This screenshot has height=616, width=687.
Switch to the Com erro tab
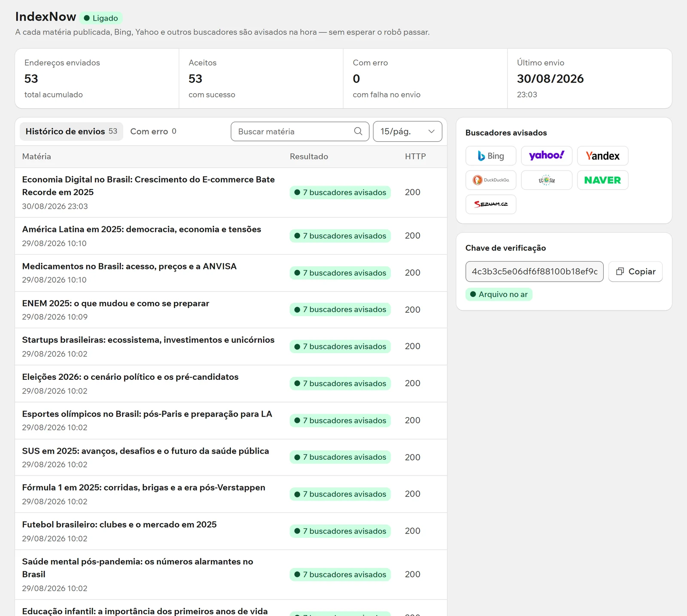tap(153, 131)
